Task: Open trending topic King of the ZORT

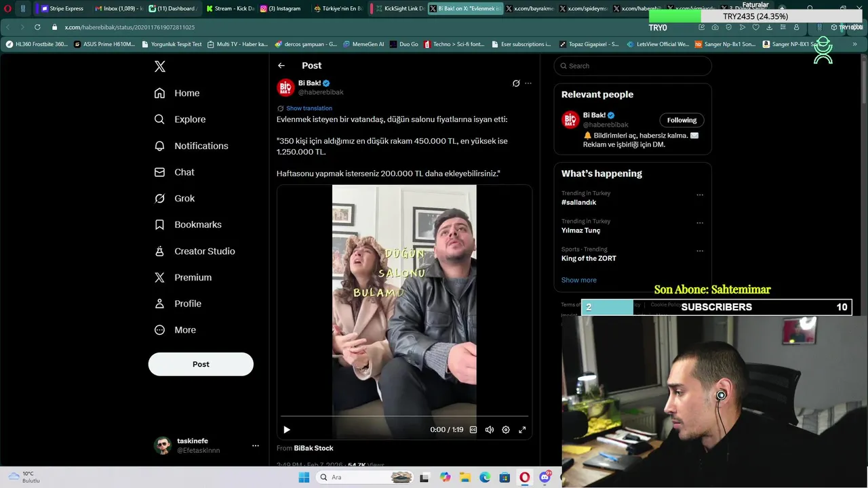Action: pos(589,258)
